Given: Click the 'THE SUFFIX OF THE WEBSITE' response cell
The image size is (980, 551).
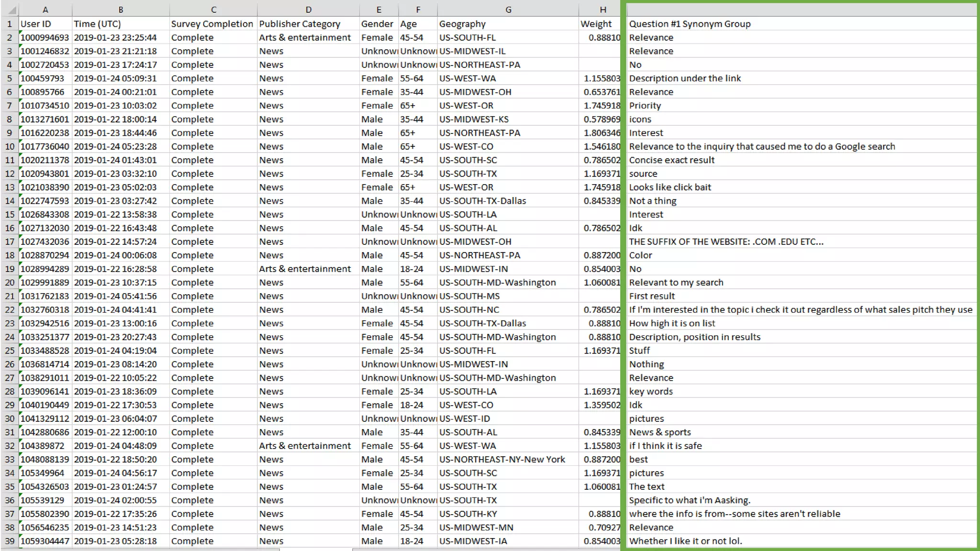Looking at the screenshot, I should [726, 242].
